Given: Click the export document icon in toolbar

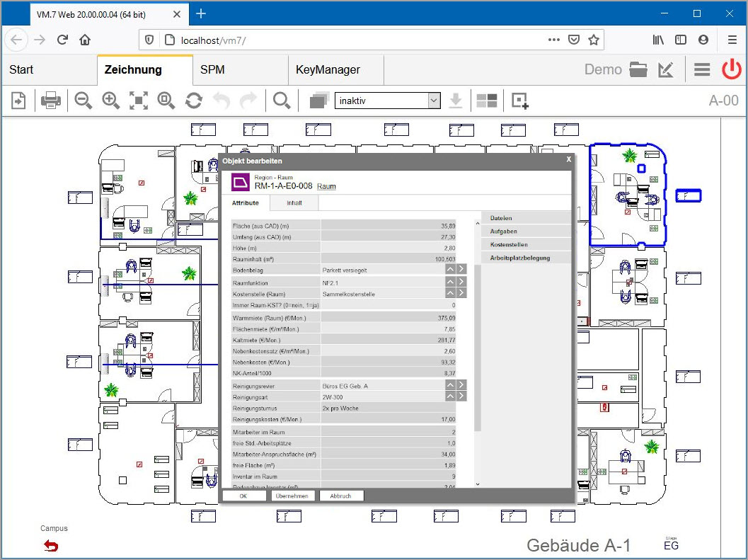Looking at the screenshot, I should tap(18, 101).
